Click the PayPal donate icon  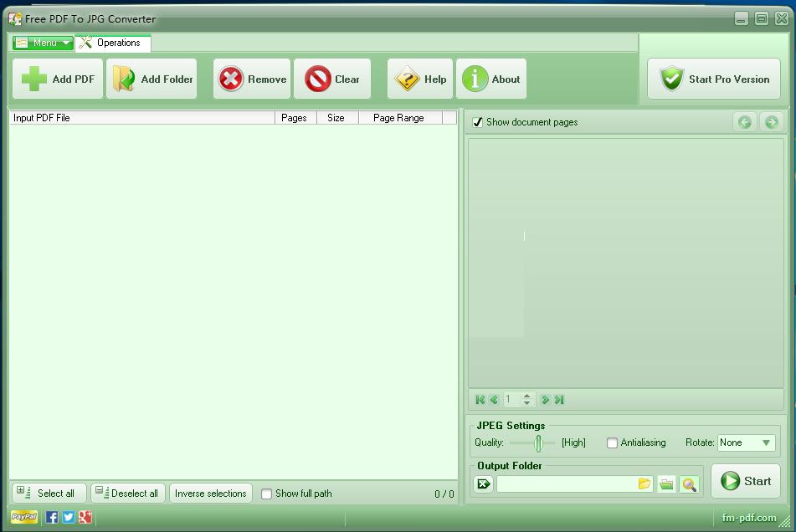[24, 517]
